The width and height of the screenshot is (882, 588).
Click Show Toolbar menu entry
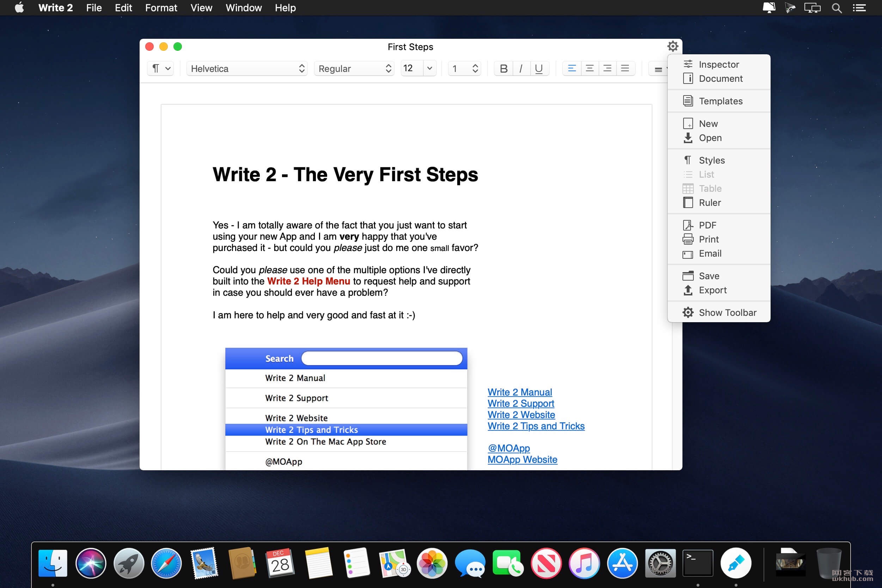(x=718, y=313)
